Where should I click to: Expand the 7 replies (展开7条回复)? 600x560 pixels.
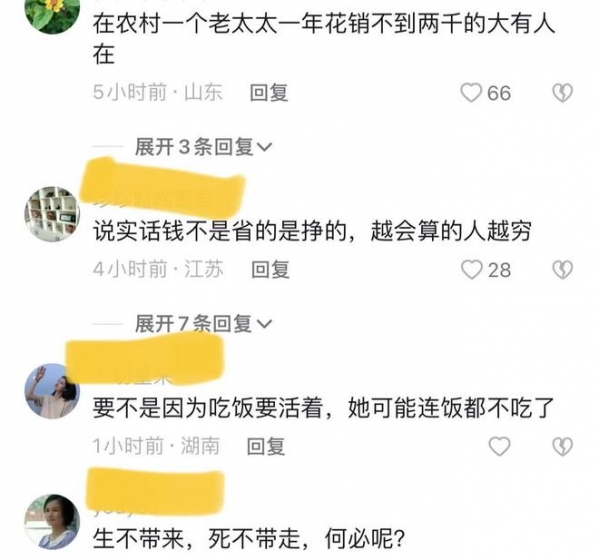pyautogui.click(x=203, y=324)
